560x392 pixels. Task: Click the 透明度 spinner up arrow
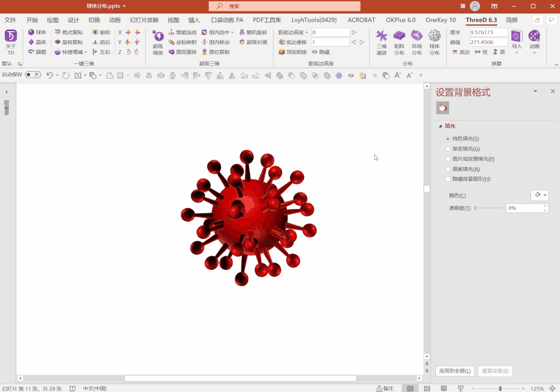[x=544, y=206]
